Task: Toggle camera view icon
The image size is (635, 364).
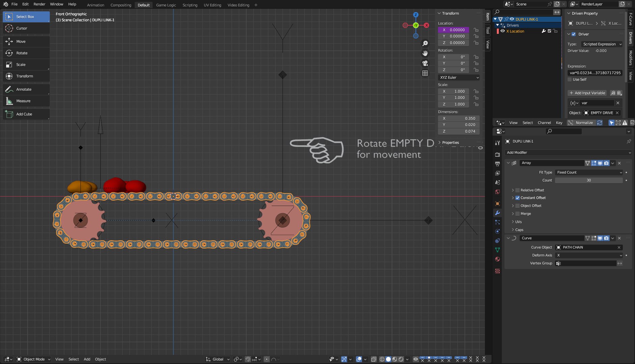Action: (x=425, y=63)
